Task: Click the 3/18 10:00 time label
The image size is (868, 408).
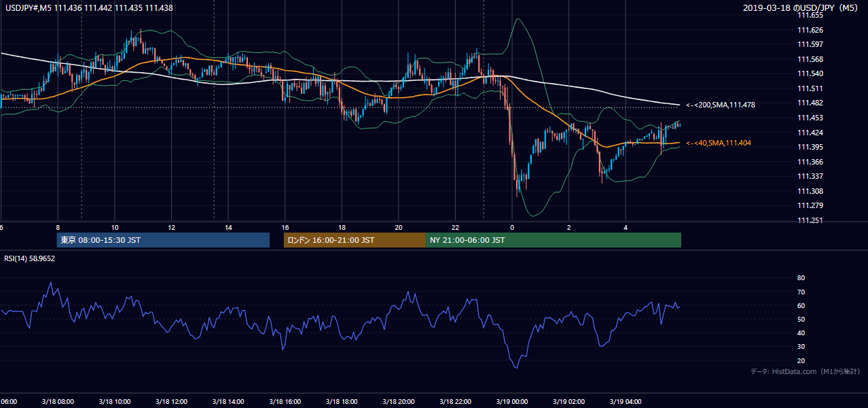Action: coord(113,401)
